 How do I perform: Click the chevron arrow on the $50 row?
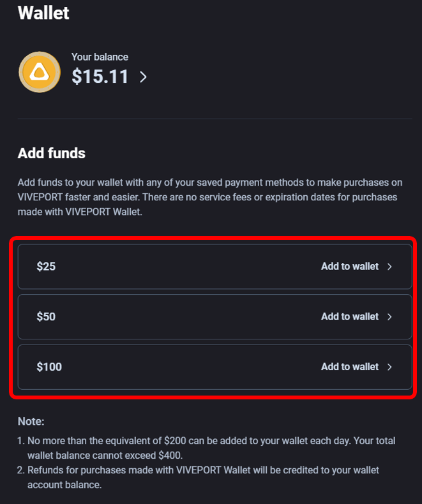(x=390, y=316)
